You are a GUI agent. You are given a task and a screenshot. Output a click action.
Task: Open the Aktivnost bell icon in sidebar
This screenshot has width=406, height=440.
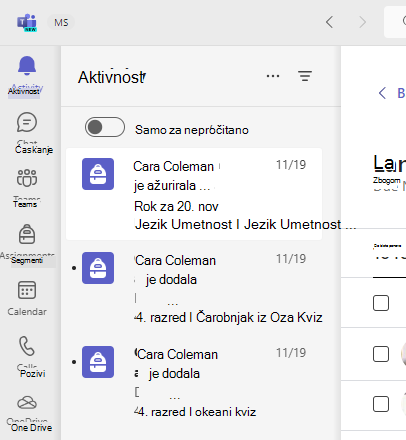click(27, 66)
